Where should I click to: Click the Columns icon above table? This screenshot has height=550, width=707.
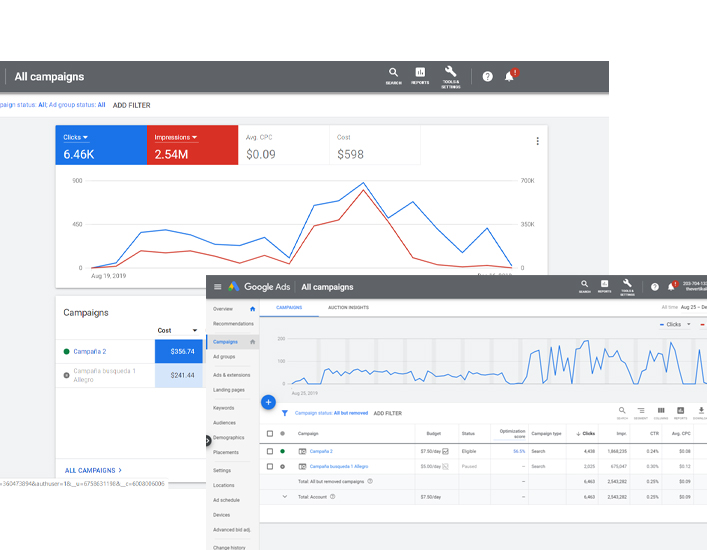click(661, 412)
